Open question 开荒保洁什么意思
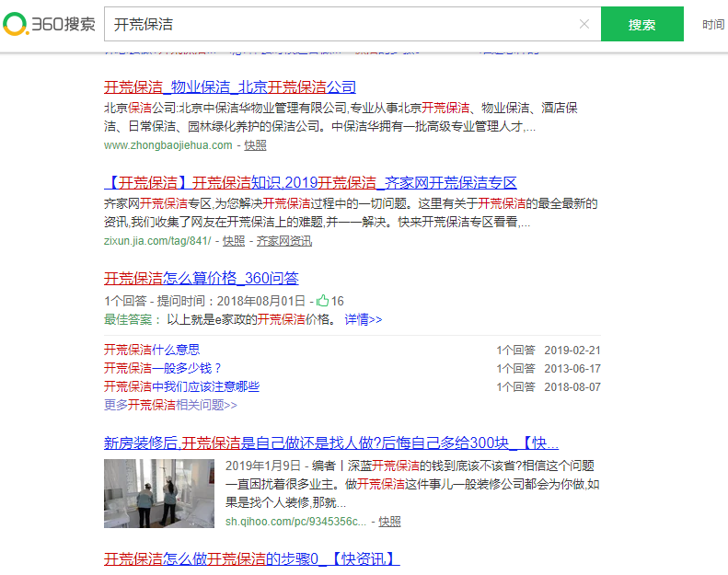 coord(152,350)
